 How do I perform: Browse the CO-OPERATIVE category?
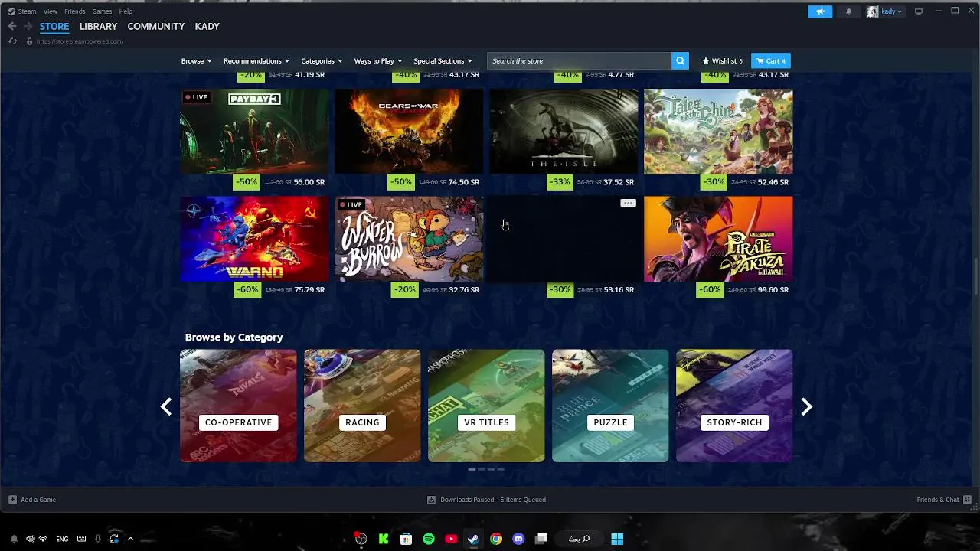point(238,406)
